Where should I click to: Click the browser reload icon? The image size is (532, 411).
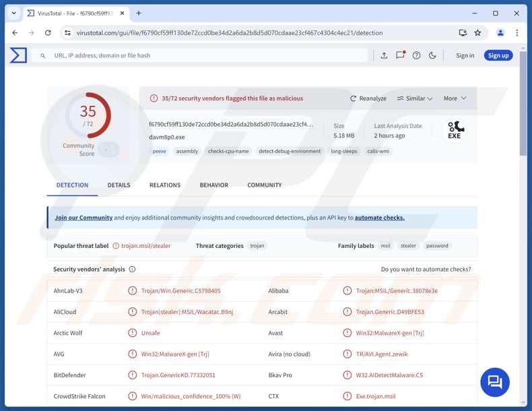click(48, 32)
